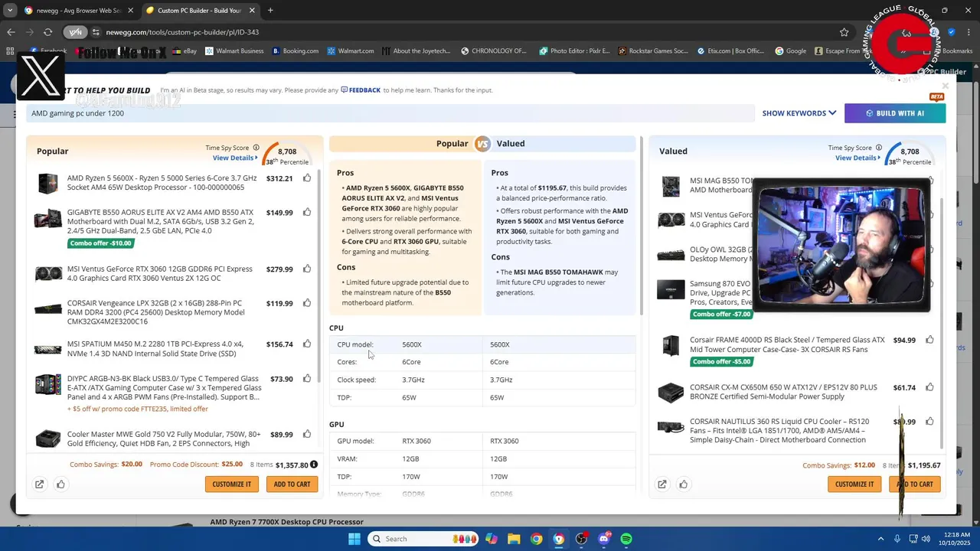Open the Windows Start menu
The image size is (980, 551).
[354, 539]
